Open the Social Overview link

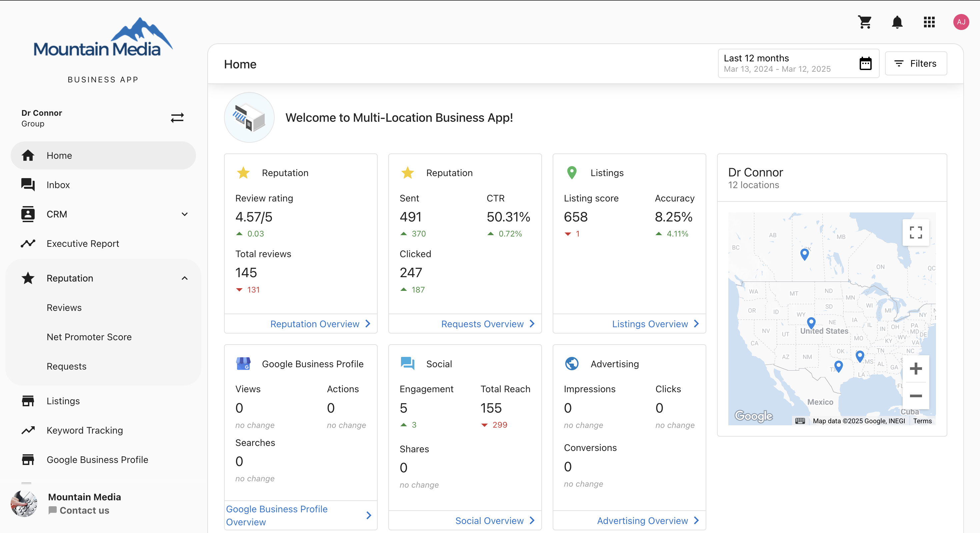coord(489,521)
